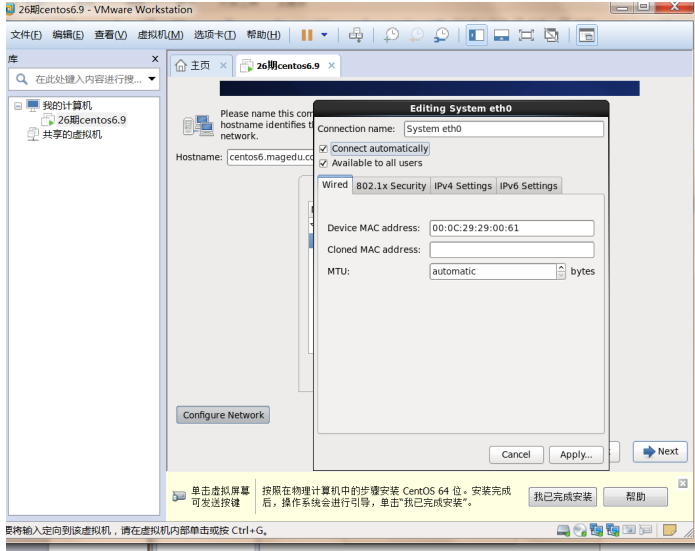Open the 编辑(E) menu
Image resolution: width=695 pixels, height=551 pixels.
[x=68, y=35]
